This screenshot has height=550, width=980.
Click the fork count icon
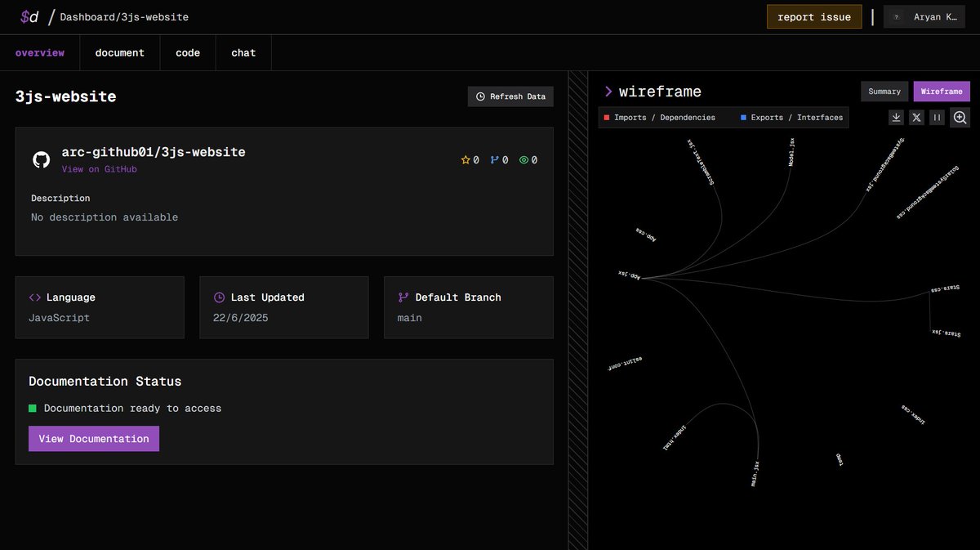[x=494, y=160]
